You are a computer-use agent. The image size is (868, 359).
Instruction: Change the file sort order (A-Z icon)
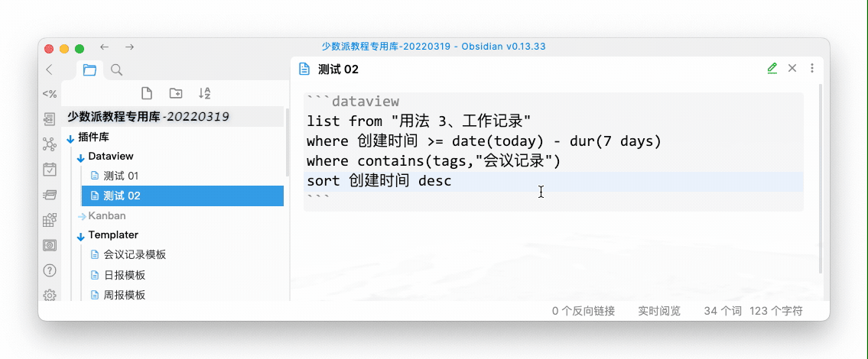204,93
